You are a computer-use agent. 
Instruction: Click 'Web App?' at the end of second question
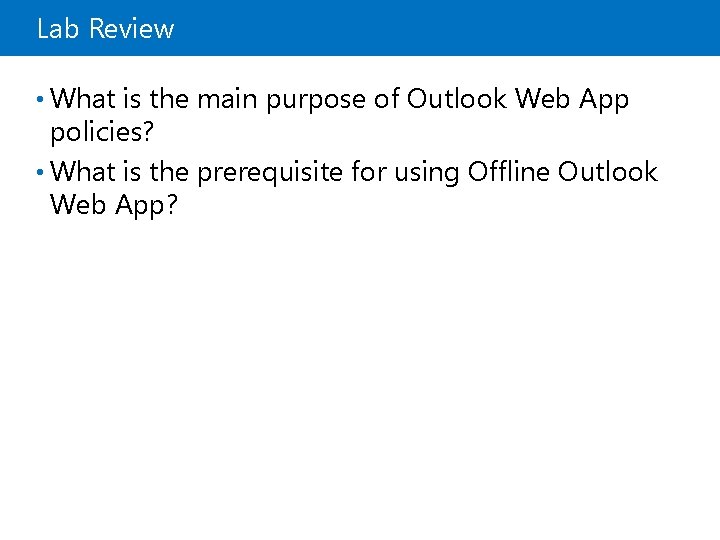(113, 205)
